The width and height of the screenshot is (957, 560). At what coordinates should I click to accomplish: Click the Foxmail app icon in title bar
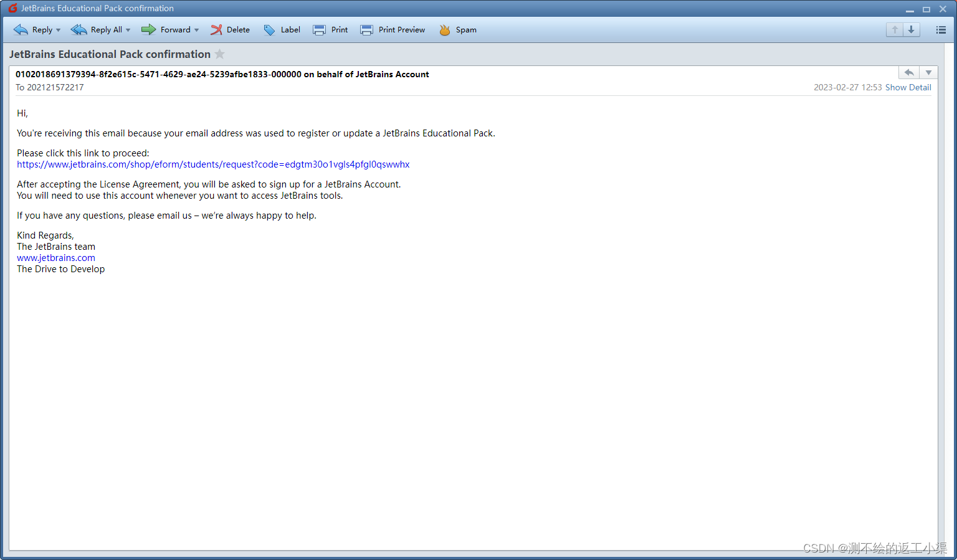[x=12, y=8]
